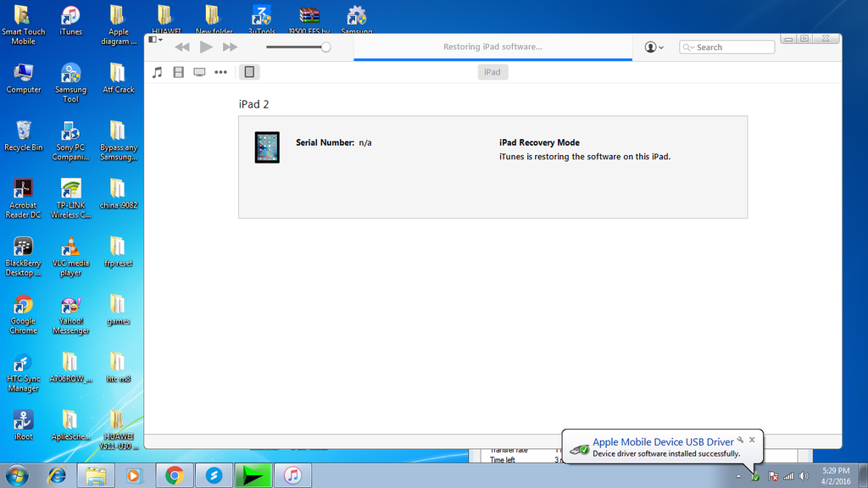The image size is (868, 488).
Task: Dismiss the Apple Mobile Device USB Driver notification
Action: pos(752,439)
